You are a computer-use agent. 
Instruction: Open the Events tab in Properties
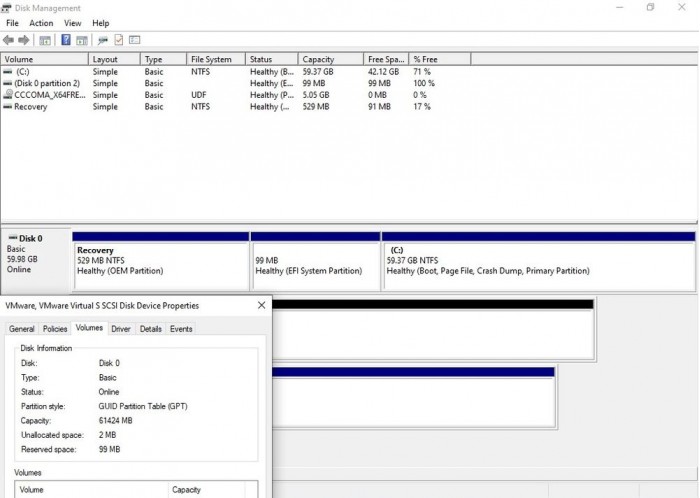pos(181,329)
